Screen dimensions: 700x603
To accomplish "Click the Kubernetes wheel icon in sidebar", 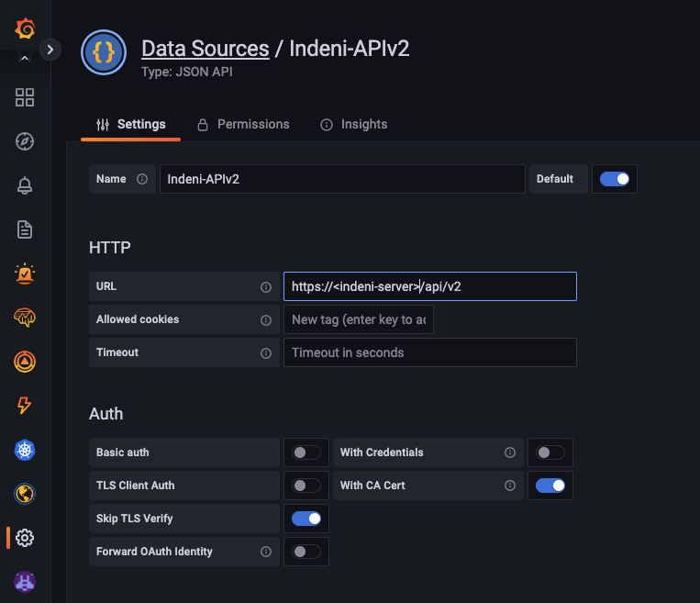I will (25, 450).
